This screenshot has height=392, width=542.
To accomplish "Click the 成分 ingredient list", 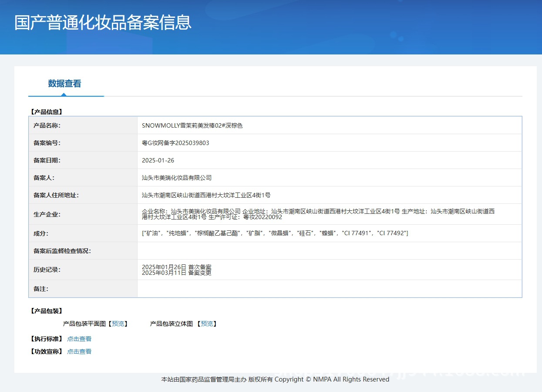I will 275,233.
